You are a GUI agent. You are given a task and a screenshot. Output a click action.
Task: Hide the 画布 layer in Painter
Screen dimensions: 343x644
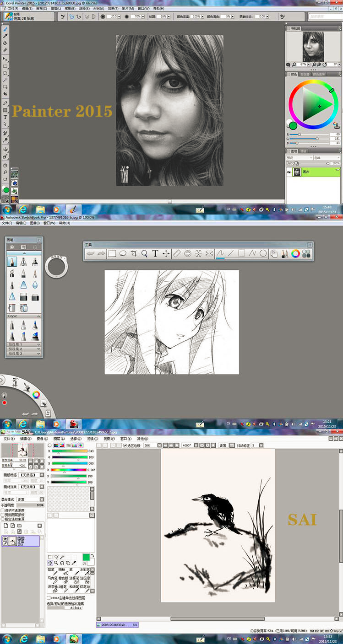(x=289, y=172)
